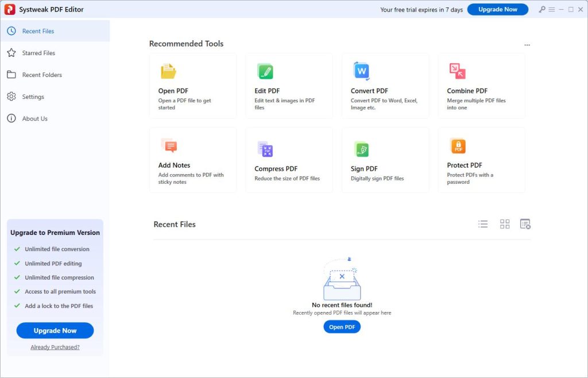Viewport: 588px width, 378px height.
Task: Select About Us in the sidebar
Action: click(55, 118)
